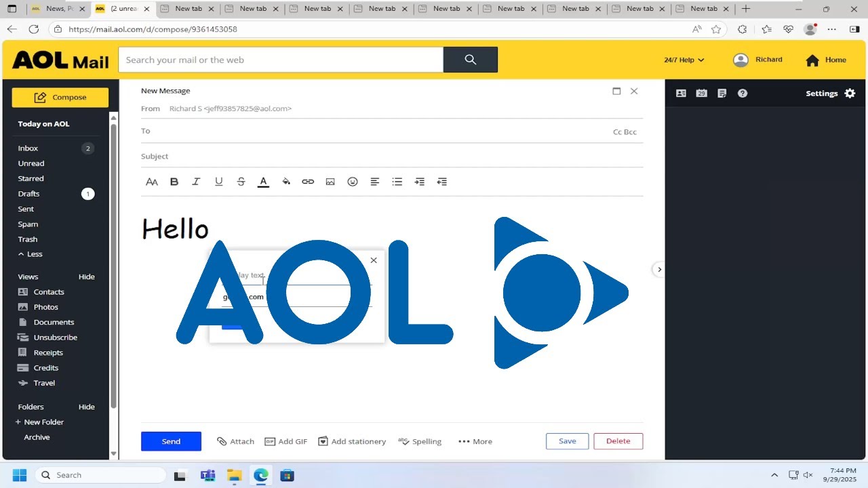Open the 24/7 Help dropdown
The width and height of the screenshot is (868, 488).
(684, 60)
